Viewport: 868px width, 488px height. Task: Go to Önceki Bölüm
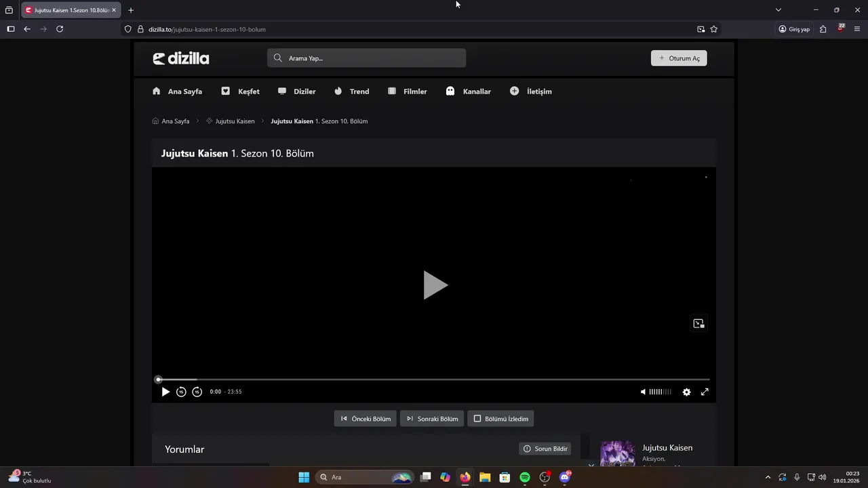[365, 419]
